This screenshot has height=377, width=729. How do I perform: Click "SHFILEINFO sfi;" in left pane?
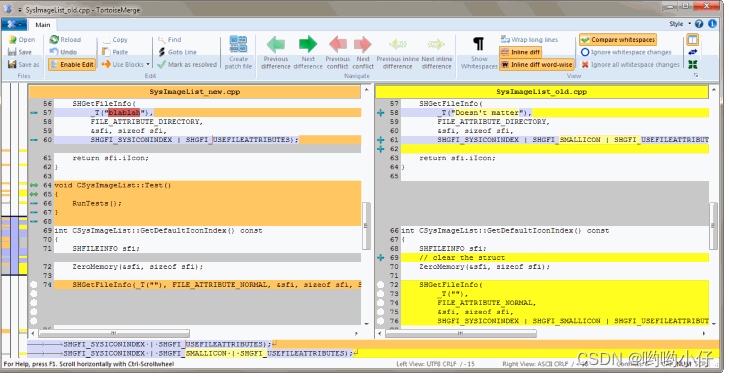(x=106, y=249)
